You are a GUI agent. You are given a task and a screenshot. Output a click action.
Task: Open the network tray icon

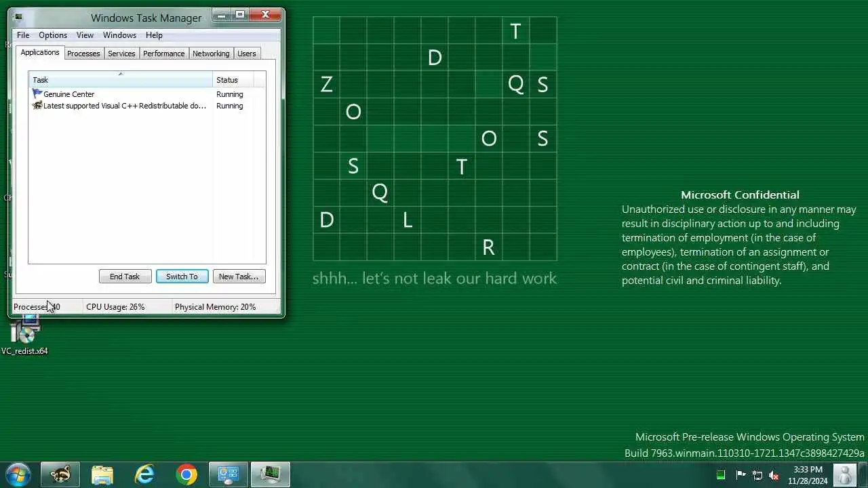click(x=757, y=475)
